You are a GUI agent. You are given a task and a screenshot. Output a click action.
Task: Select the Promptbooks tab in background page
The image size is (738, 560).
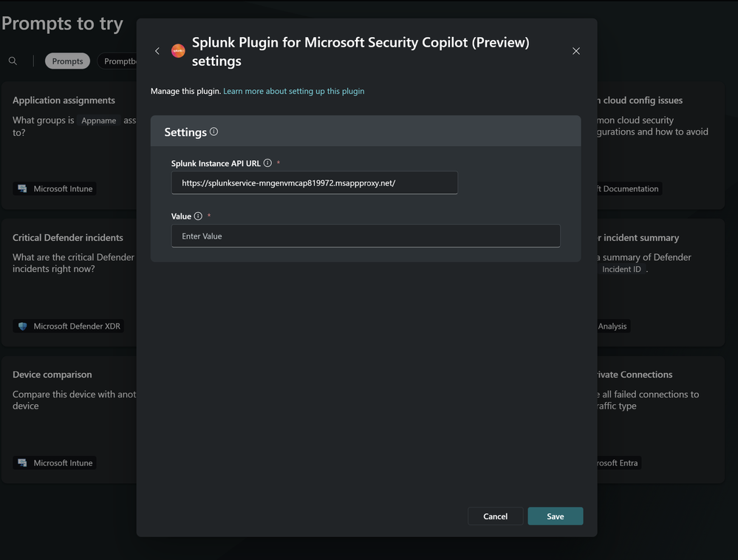pos(117,61)
